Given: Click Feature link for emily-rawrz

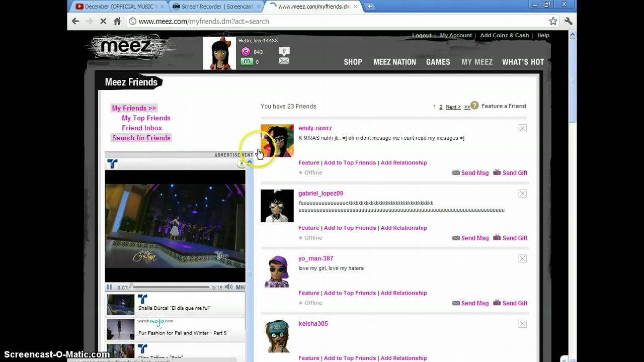Looking at the screenshot, I should point(309,163).
